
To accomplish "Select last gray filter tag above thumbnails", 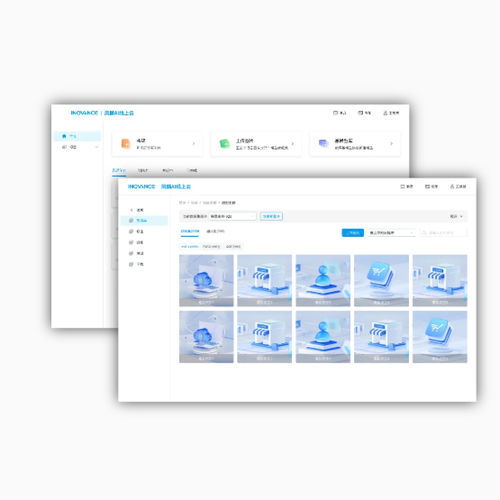I will point(233,247).
